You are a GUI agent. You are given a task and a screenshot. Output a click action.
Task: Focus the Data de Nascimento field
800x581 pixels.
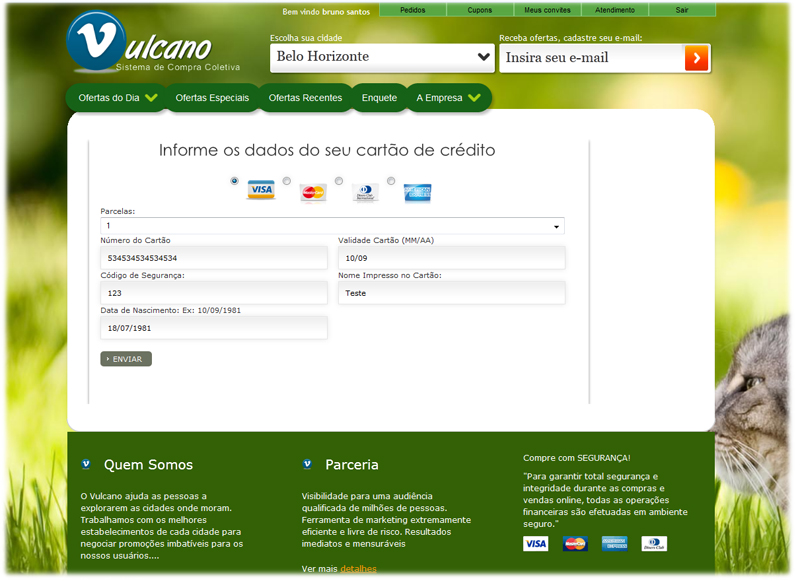tap(214, 328)
